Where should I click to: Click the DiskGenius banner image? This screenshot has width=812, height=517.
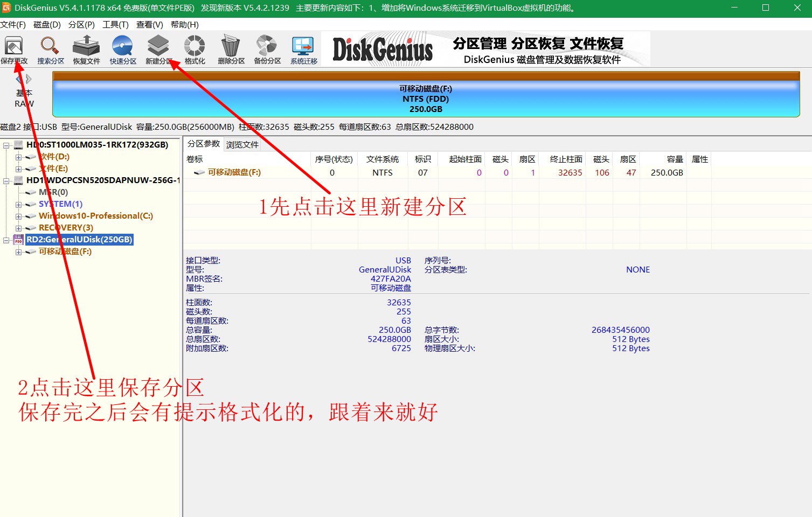tap(486, 49)
